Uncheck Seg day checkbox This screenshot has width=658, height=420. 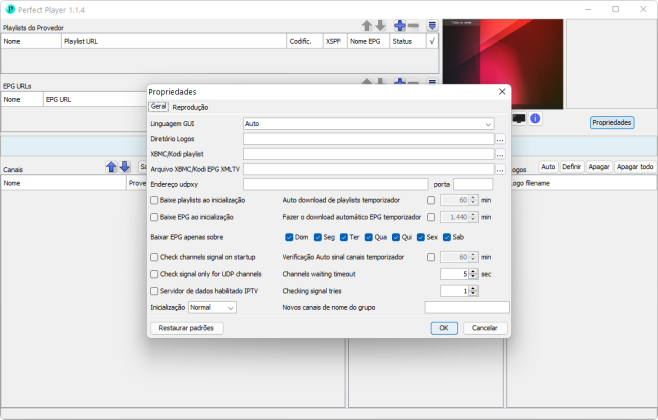318,237
